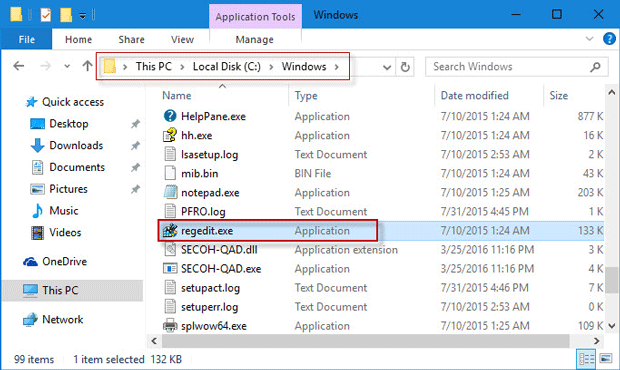
Task: Expand the ribbon with the chevron
Action: 589,39
